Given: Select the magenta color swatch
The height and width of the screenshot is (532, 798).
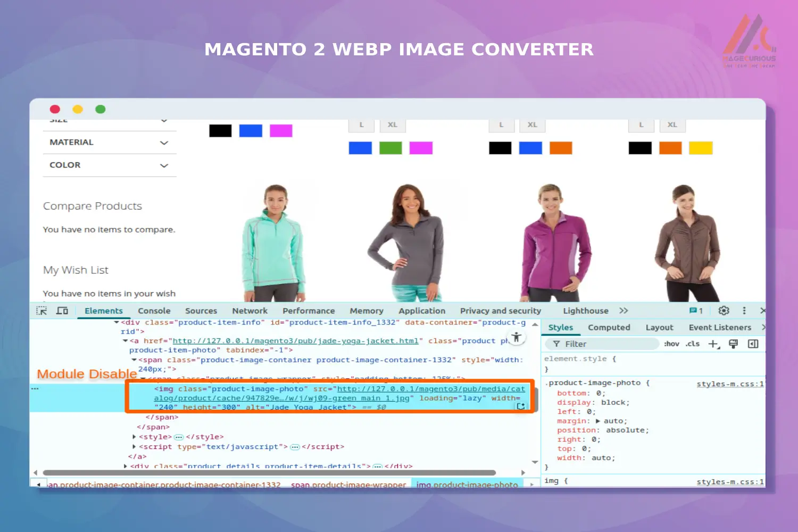Looking at the screenshot, I should click(x=281, y=130).
